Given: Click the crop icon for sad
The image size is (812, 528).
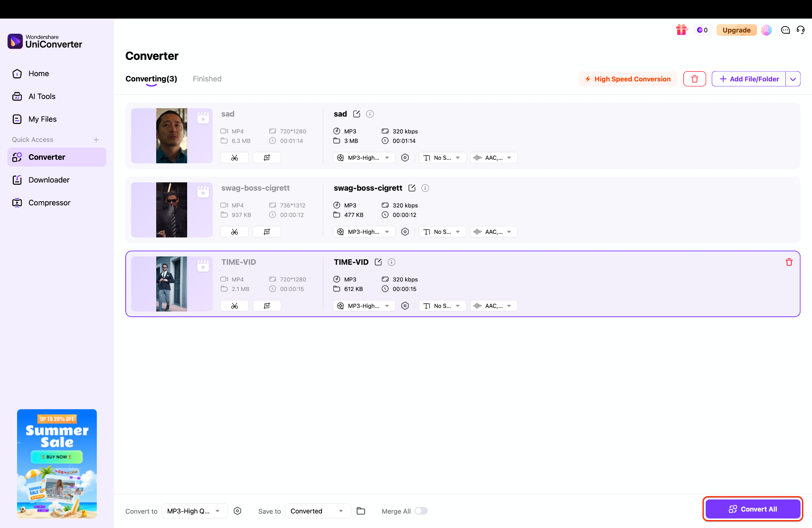Looking at the screenshot, I should [x=267, y=158].
